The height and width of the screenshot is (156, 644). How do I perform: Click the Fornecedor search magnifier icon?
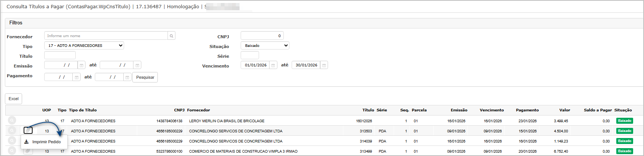[x=171, y=36]
